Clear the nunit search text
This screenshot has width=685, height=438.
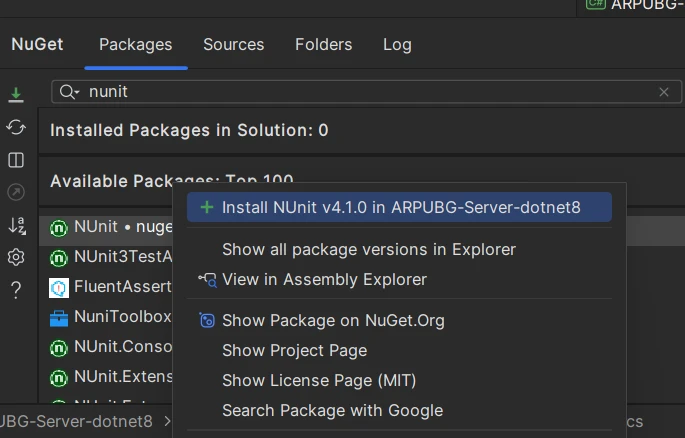pos(663,92)
